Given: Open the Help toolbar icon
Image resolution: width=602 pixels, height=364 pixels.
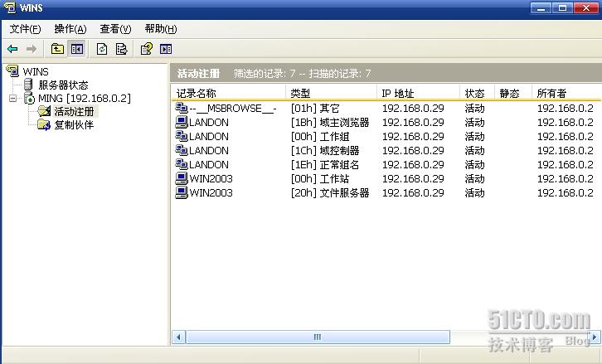Looking at the screenshot, I should pos(146,49).
